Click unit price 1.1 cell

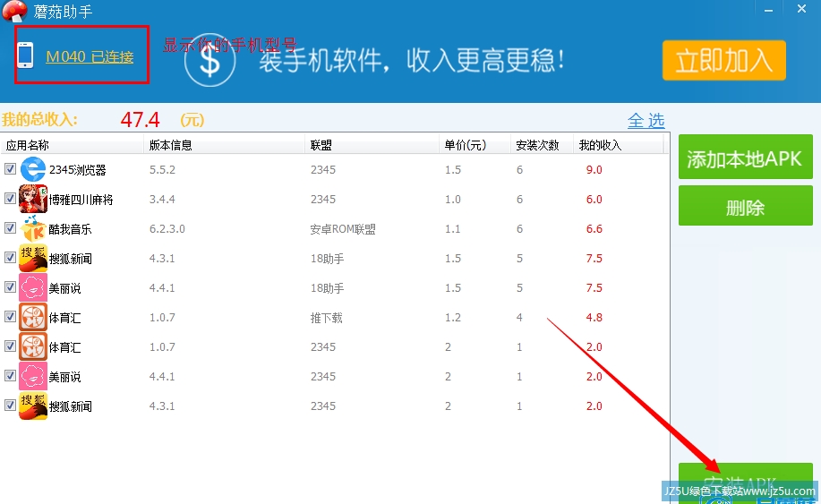click(x=453, y=228)
